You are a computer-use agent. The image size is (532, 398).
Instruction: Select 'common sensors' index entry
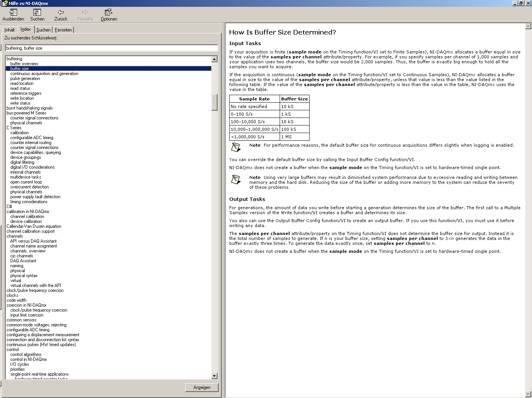click(22, 320)
